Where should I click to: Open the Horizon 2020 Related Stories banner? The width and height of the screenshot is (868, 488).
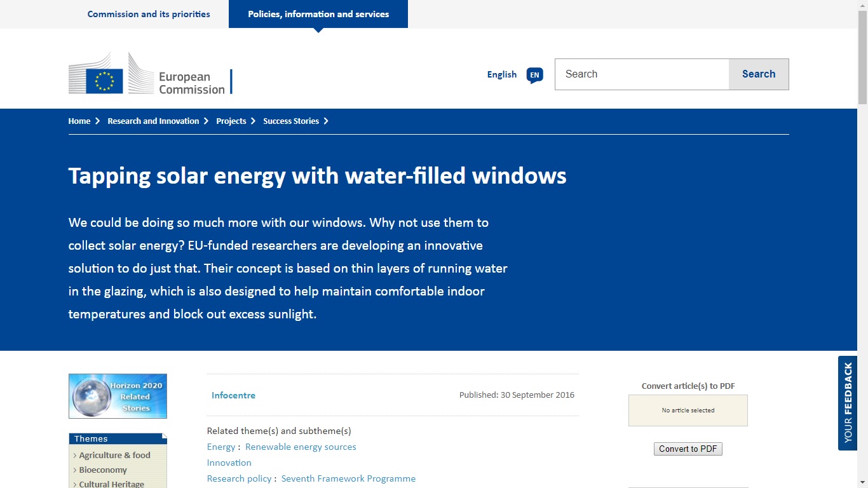118,396
